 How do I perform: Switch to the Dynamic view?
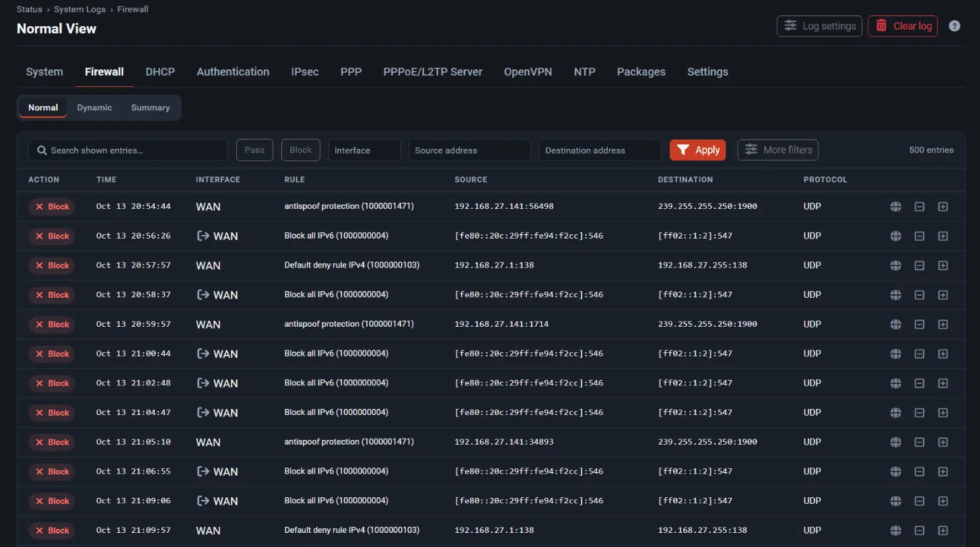point(94,108)
